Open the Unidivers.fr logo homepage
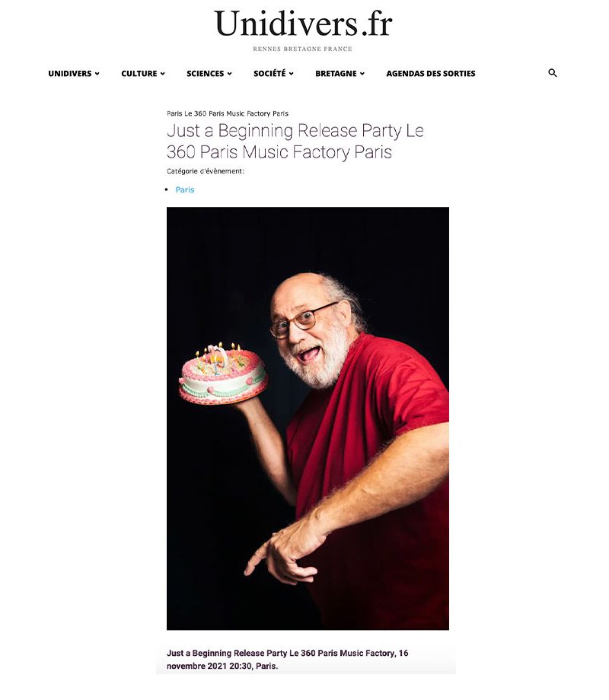 [304, 24]
